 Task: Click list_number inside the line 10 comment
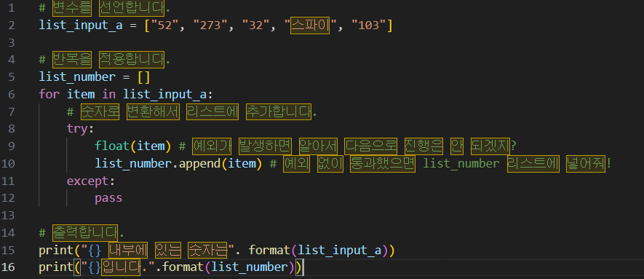pyautogui.click(x=461, y=163)
